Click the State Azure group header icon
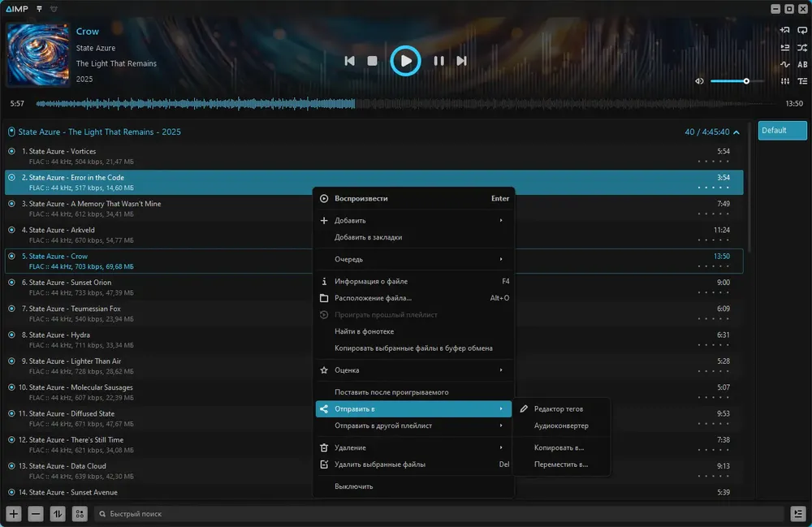This screenshot has width=812, height=527. [x=11, y=132]
